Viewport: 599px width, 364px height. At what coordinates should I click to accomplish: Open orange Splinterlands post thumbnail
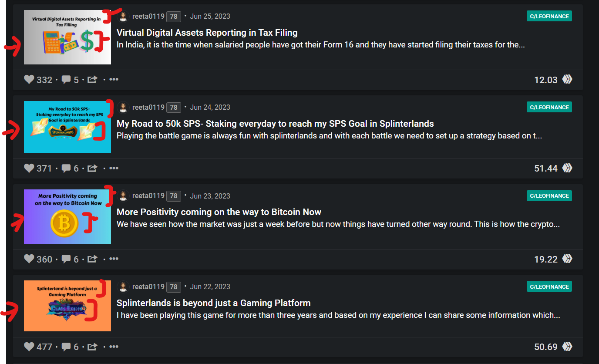tap(67, 306)
